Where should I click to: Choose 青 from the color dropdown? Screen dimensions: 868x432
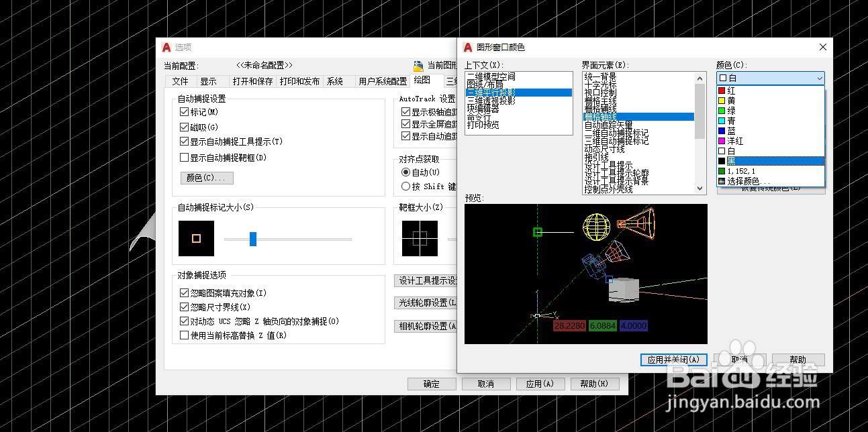click(771, 121)
